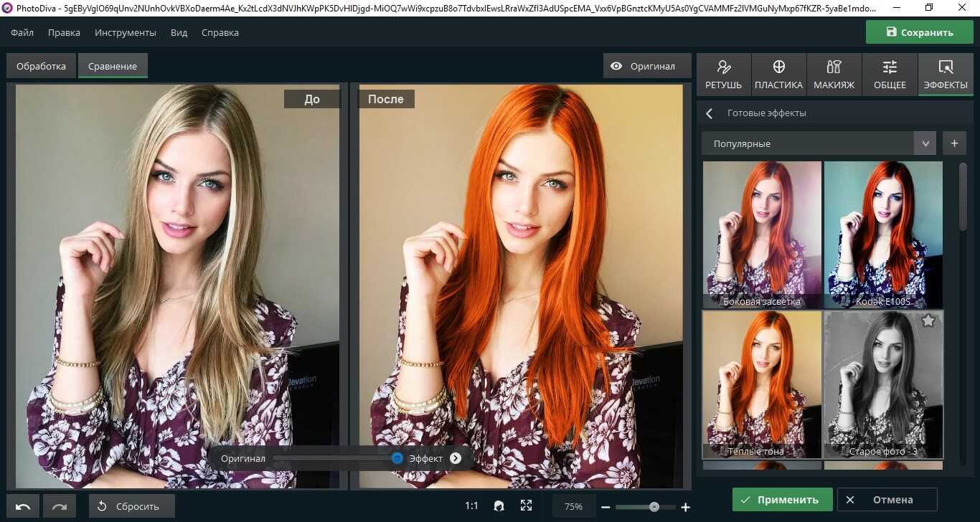
Task: Click the redo arrow button
Action: [x=59, y=506]
